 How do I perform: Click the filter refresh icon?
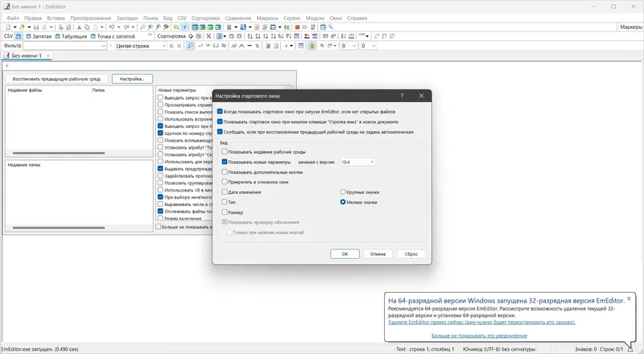pyautogui.click(x=171, y=46)
